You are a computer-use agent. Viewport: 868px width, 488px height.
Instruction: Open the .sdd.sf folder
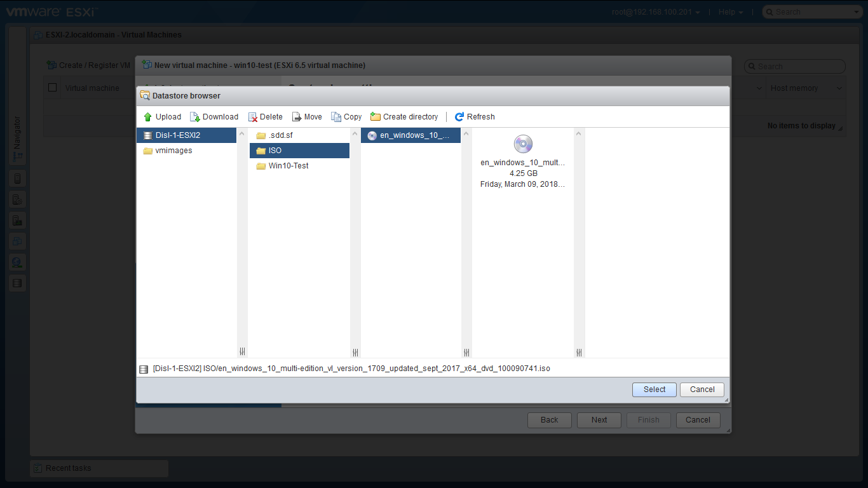(280, 135)
